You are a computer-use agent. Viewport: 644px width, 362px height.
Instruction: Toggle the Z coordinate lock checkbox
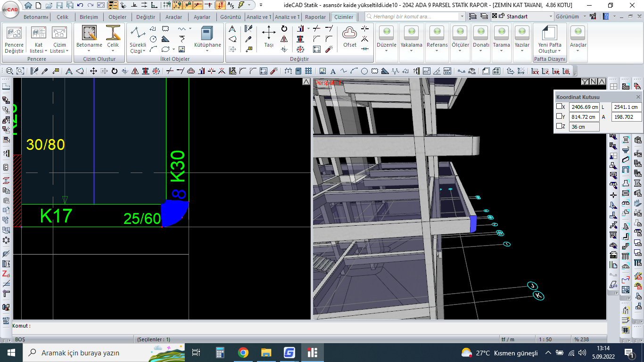559,126
